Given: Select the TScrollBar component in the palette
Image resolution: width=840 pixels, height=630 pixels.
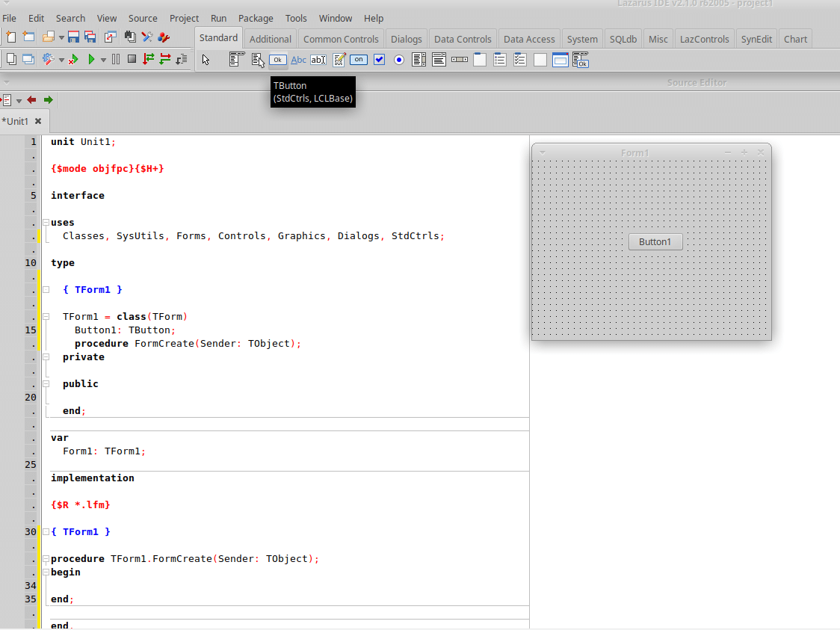Looking at the screenshot, I should point(460,60).
